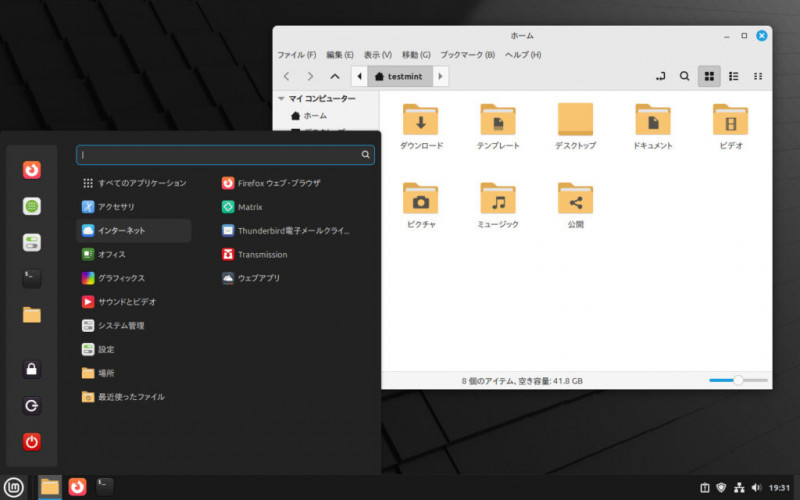Click the zoom slider in the status bar

pos(738,381)
